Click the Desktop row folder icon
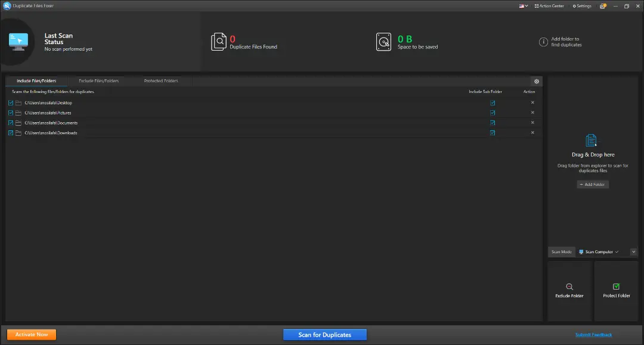The height and width of the screenshot is (345, 644). [18, 103]
